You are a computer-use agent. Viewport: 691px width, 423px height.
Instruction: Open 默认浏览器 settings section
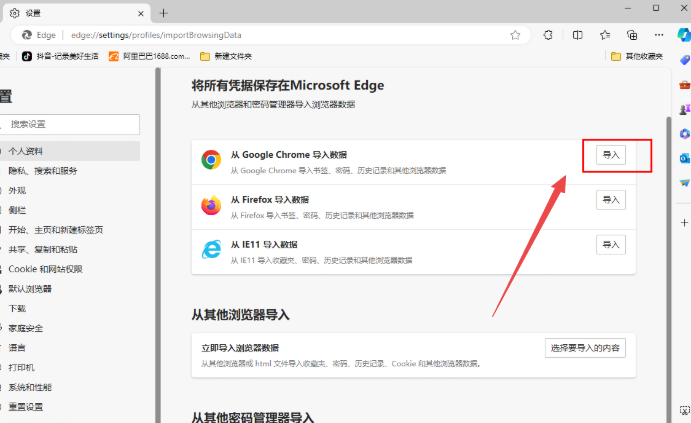pyautogui.click(x=30, y=289)
